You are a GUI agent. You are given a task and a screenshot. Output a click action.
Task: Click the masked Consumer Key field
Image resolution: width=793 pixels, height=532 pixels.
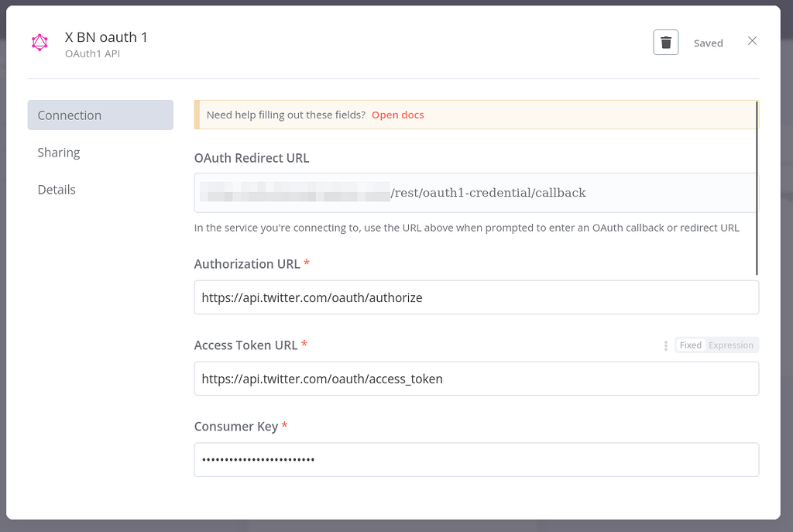point(476,459)
